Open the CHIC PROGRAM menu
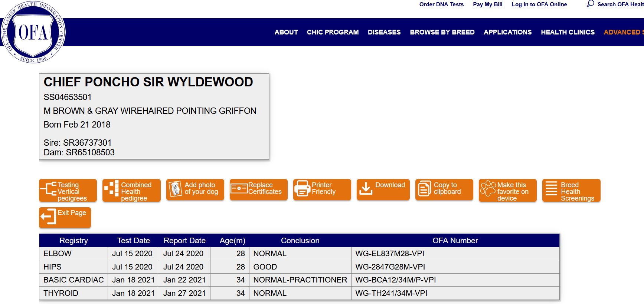 click(333, 32)
